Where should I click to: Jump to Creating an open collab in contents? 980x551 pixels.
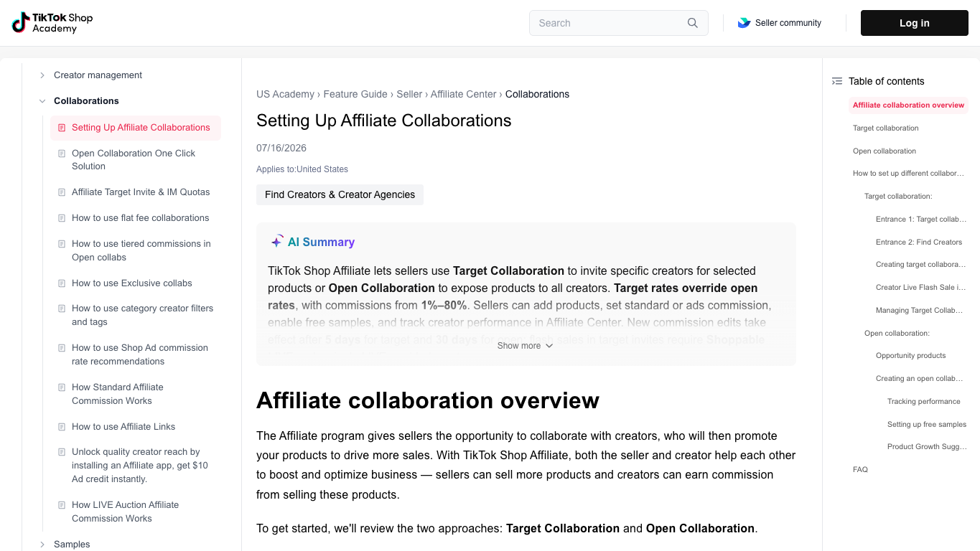coord(920,379)
